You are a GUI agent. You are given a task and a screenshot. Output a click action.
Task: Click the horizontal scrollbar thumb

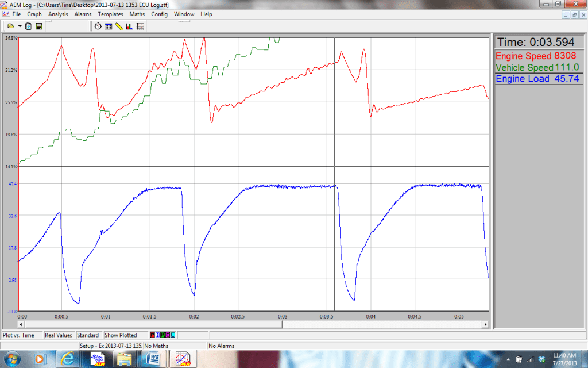click(153, 324)
